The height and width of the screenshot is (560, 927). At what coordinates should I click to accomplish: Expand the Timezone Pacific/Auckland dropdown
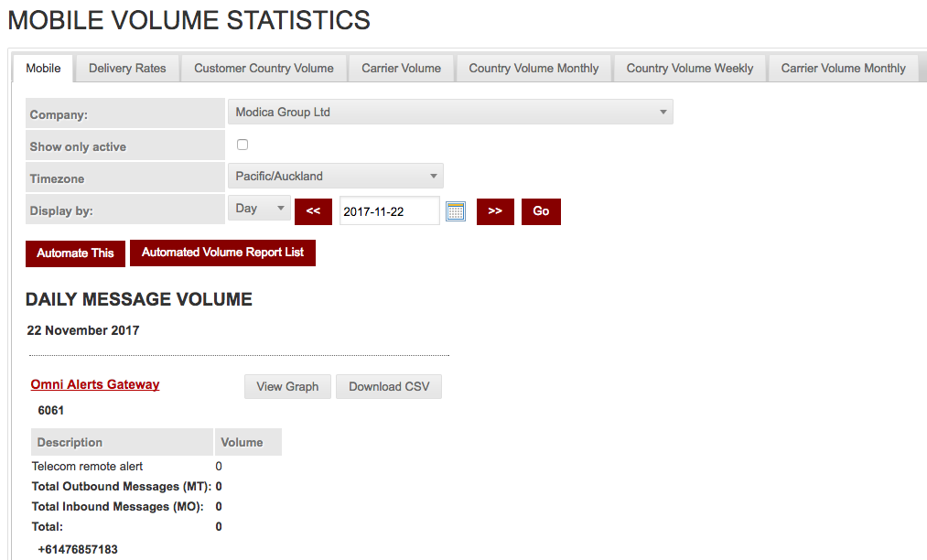[335, 177]
